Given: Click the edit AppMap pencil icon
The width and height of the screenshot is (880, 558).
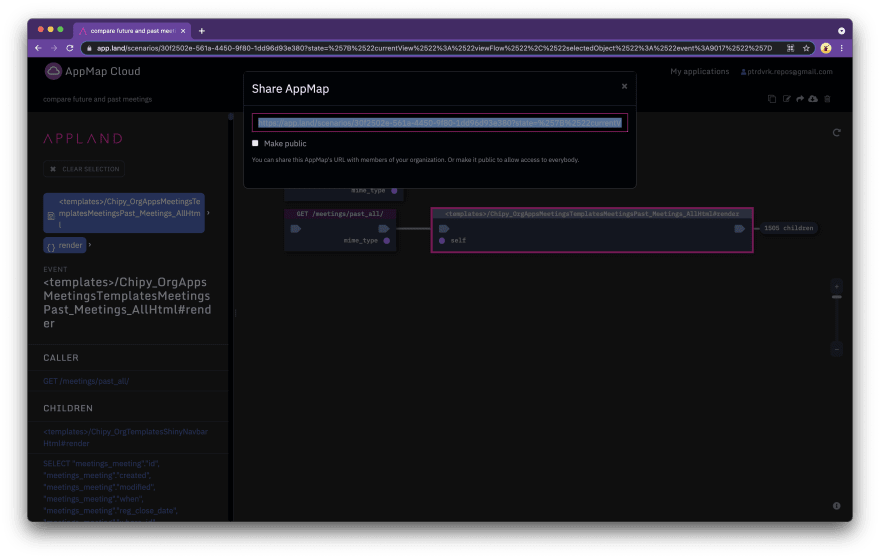Looking at the screenshot, I should [786, 99].
